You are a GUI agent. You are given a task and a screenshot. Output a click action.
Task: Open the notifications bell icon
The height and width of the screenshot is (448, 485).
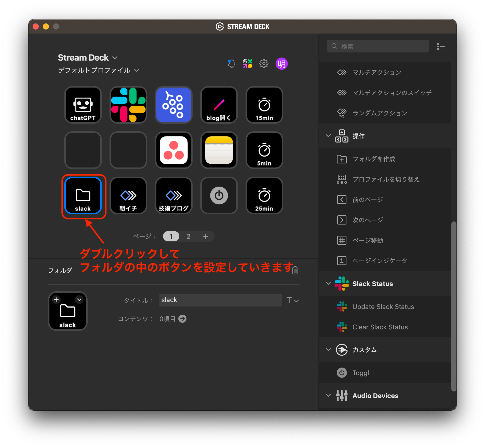231,64
